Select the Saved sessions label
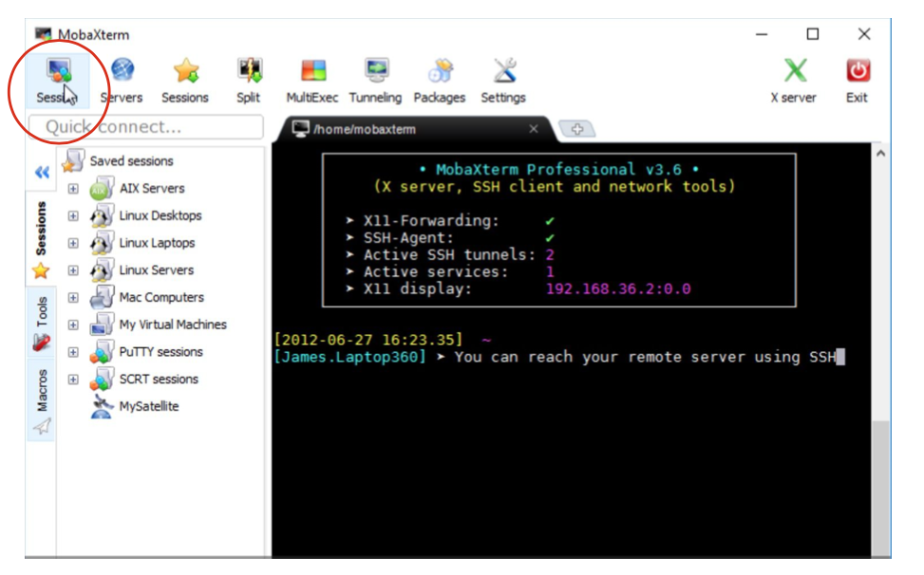 tap(131, 160)
